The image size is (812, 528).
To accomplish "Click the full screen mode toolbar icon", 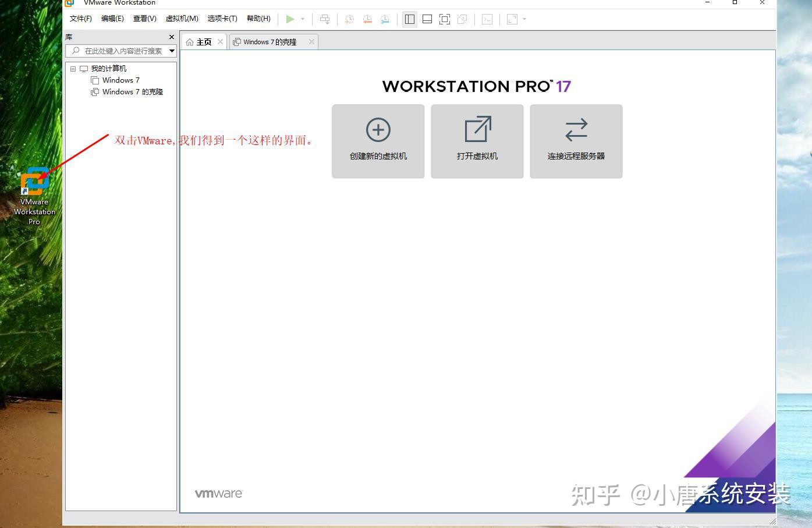I will click(445, 19).
